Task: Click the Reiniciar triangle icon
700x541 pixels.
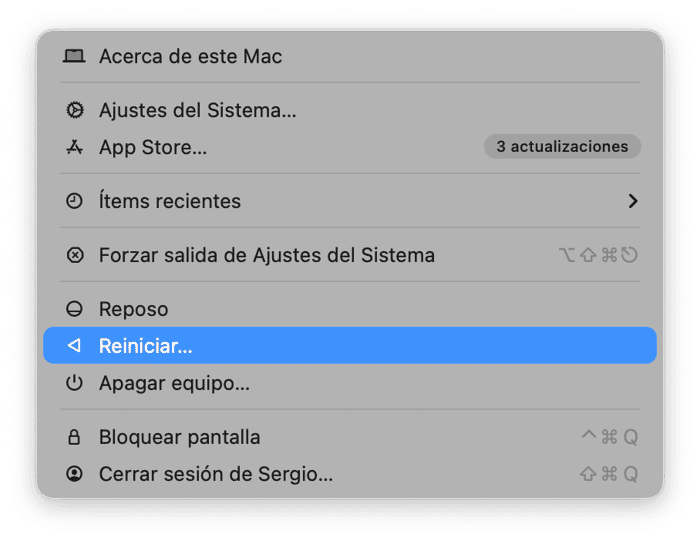Action: [x=74, y=346]
